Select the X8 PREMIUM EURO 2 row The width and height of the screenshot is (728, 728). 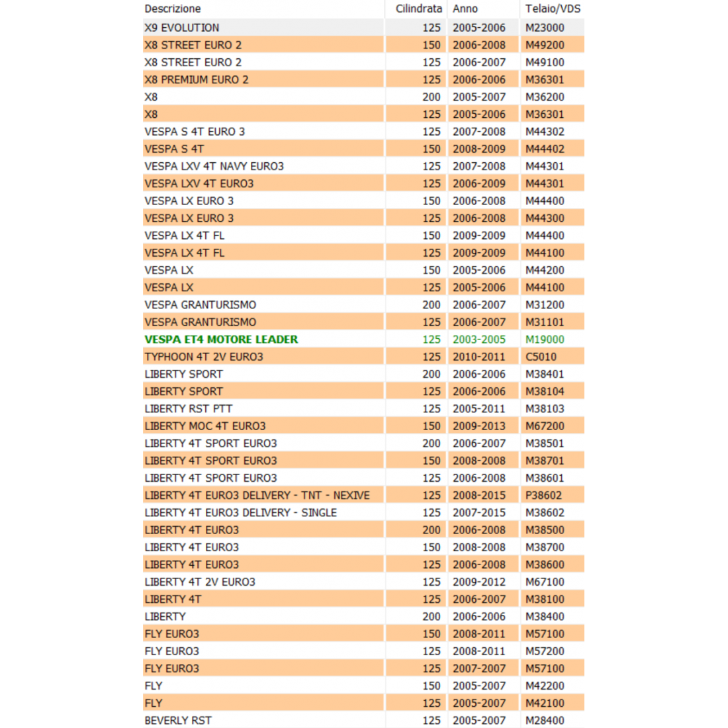point(197,79)
